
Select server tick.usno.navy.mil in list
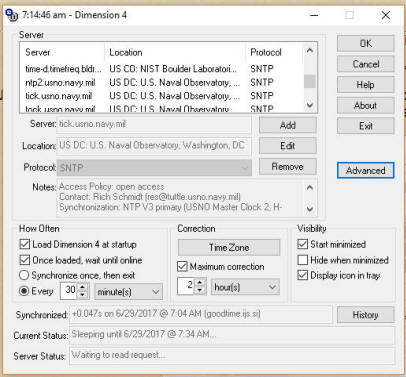pos(162,96)
